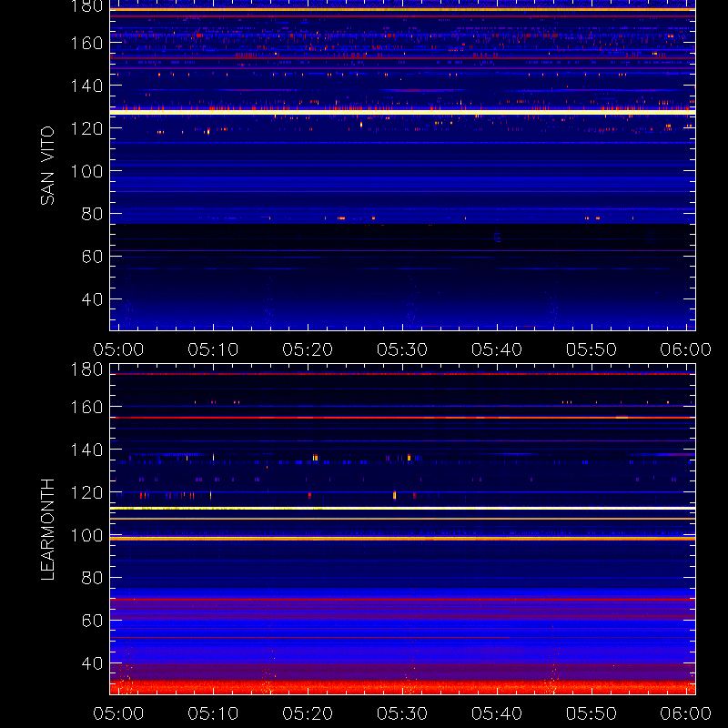Choose the 05:40 time label under Learmonth plot

(497, 713)
